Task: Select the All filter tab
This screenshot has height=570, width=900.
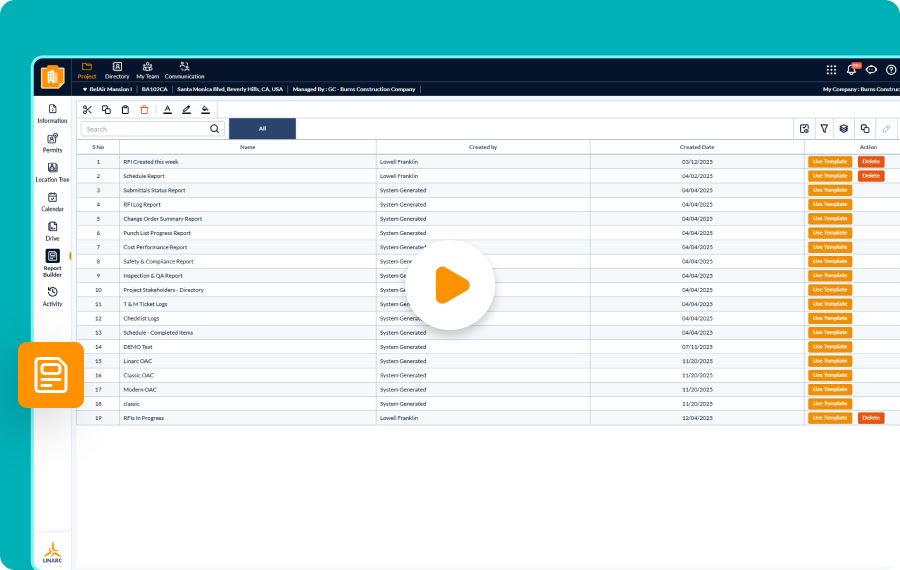Action: click(262, 129)
